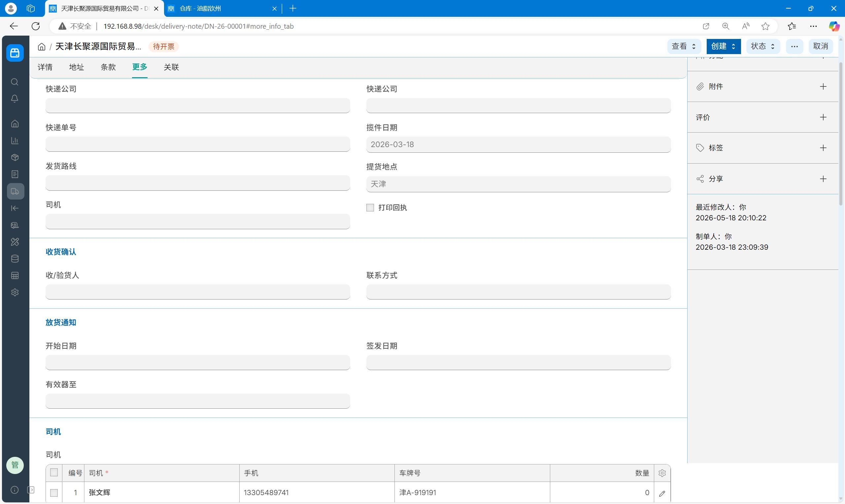Select all rows in the driver table

point(54,472)
